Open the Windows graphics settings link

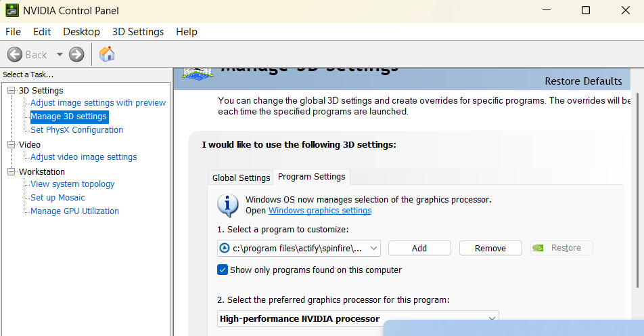click(320, 210)
